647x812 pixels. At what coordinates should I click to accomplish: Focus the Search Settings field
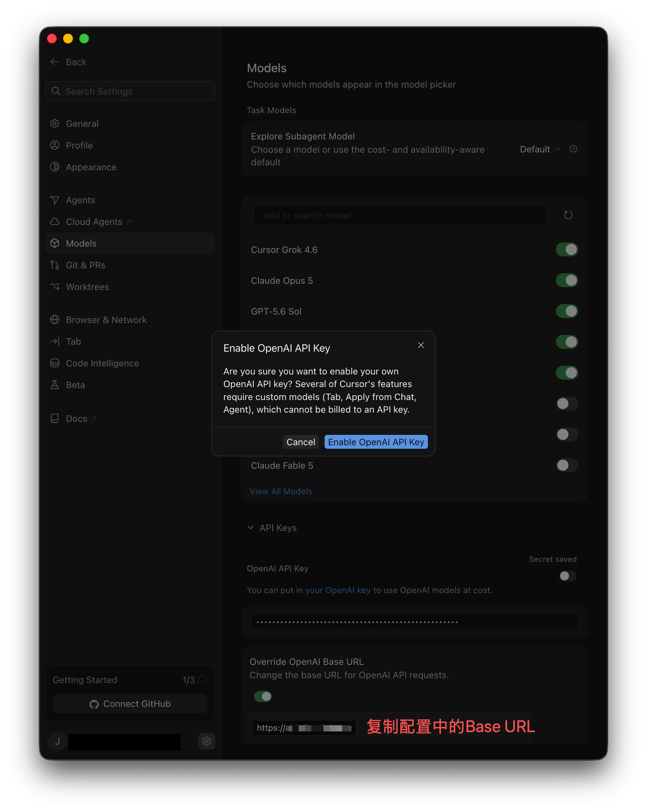click(x=130, y=91)
